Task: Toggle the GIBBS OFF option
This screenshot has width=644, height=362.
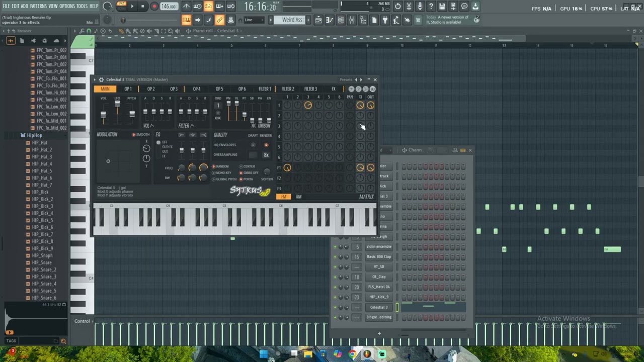Action: coord(249,173)
